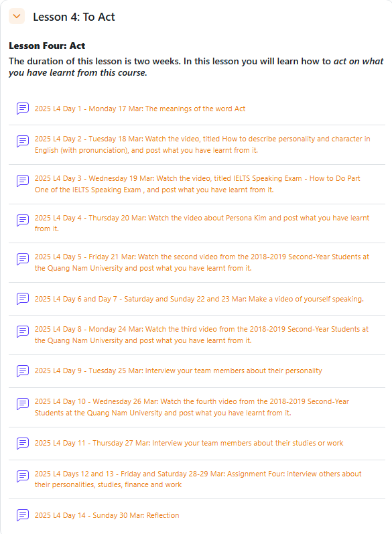Click forum icon beside Day 10 Wednesday 26 Mar
The width and height of the screenshot is (392, 534).
[23, 403]
